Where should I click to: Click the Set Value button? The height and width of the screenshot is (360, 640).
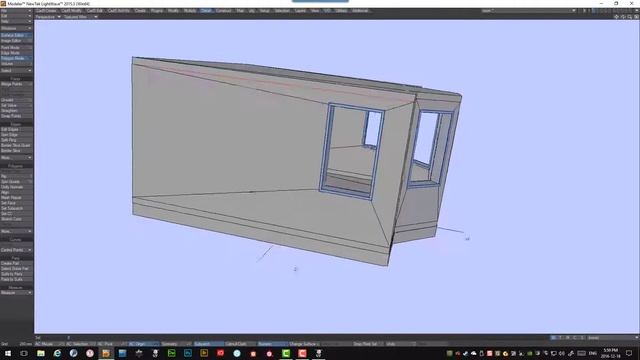tap(16, 105)
